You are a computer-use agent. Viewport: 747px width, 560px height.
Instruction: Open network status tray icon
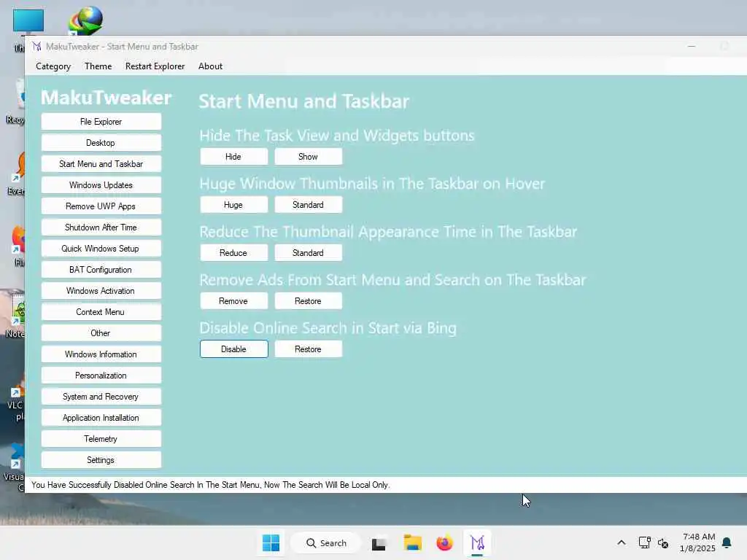[x=644, y=542]
